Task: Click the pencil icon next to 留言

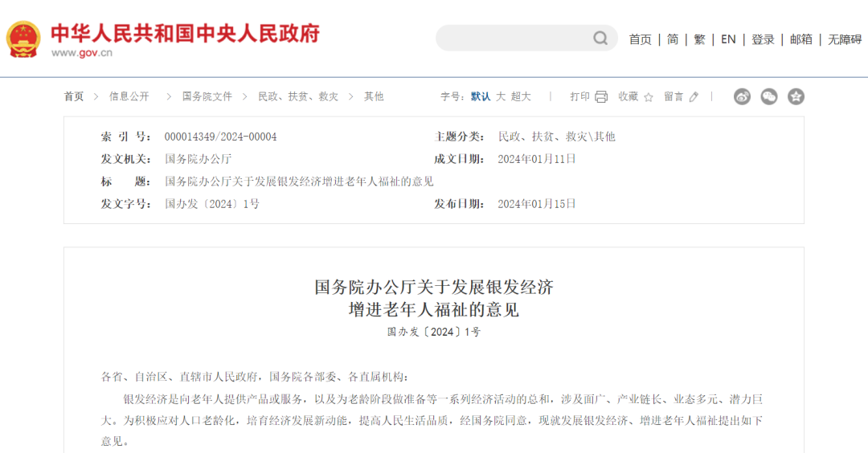Action: pyautogui.click(x=694, y=97)
